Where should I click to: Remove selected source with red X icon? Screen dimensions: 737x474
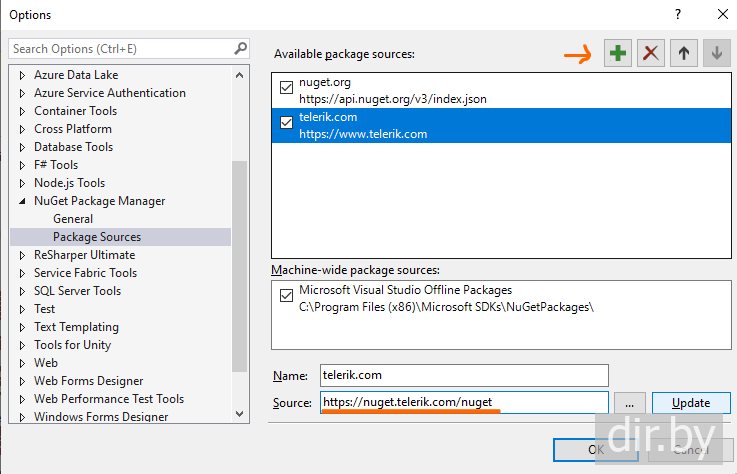pyautogui.click(x=651, y=54)
